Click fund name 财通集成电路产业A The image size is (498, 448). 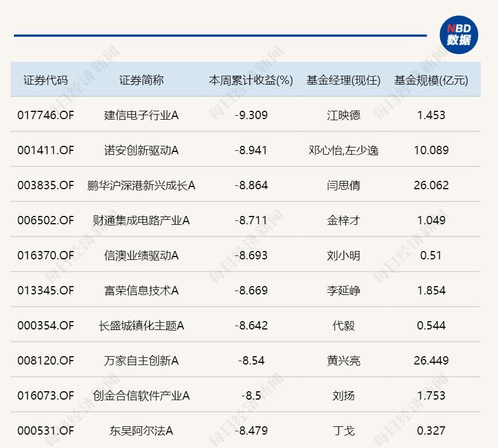pos(141,220)
